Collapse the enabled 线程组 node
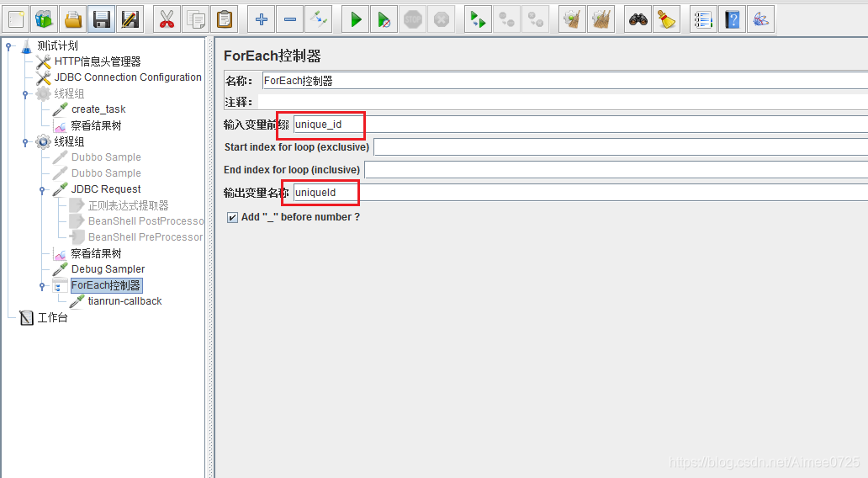This screenshot has width=868, height=478. coord(25,142)
